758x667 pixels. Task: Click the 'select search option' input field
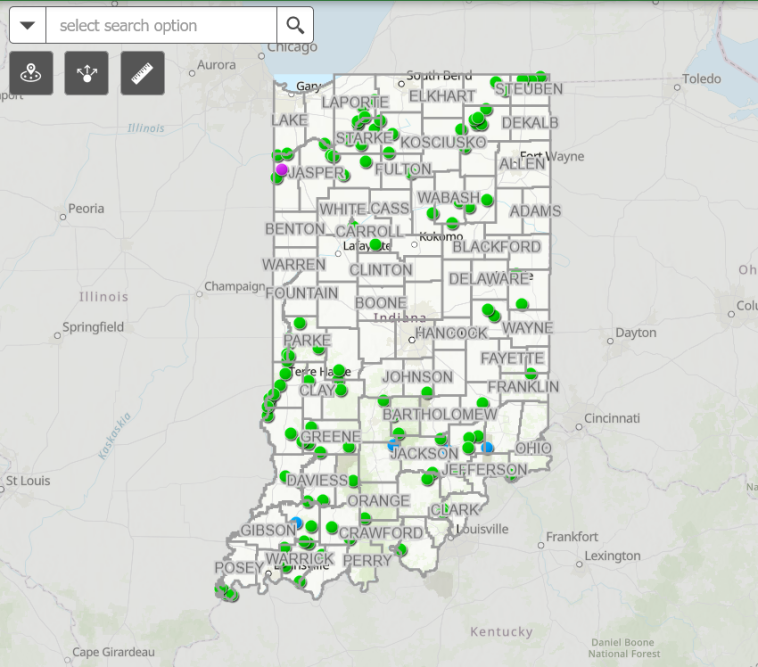tap(162, 25)
